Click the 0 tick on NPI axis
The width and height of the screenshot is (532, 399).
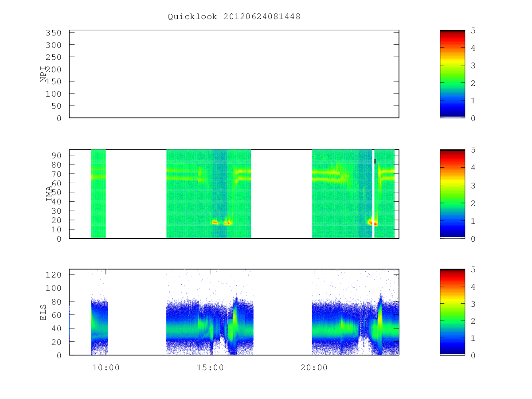[x=59, y=118]
